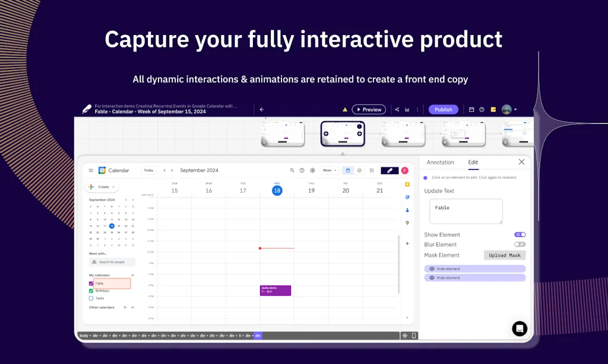Toggle the Show Element switch

520,235
